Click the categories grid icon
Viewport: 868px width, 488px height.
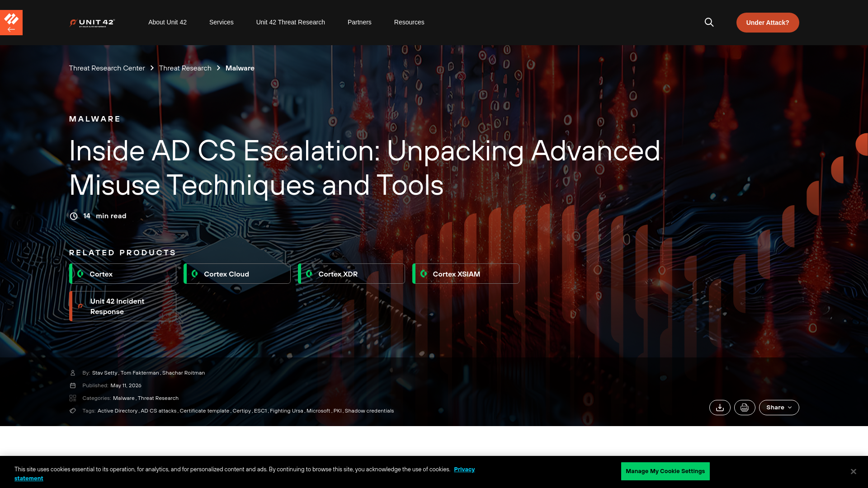[x=73, y=398]
